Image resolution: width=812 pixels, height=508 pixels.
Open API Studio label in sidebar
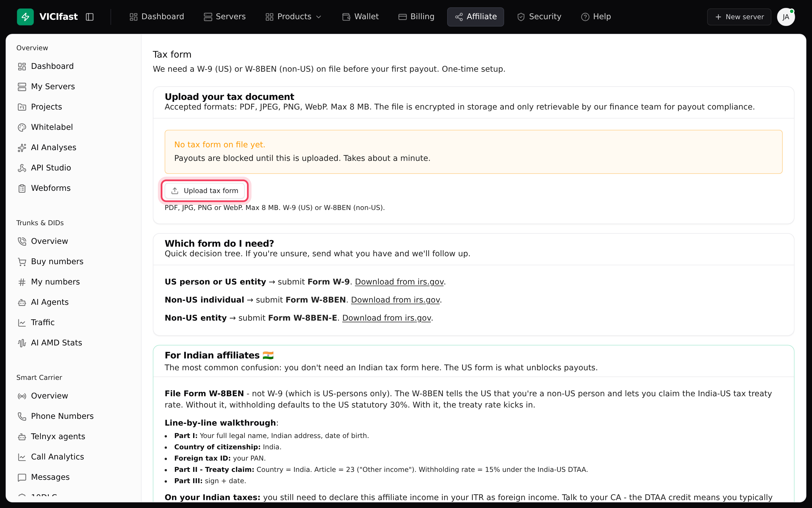[51, 168]
